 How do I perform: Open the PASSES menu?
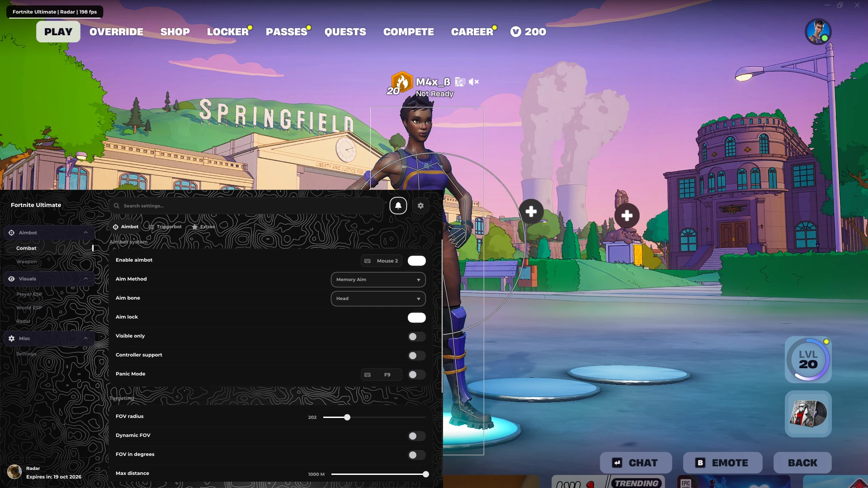[287, 32]
